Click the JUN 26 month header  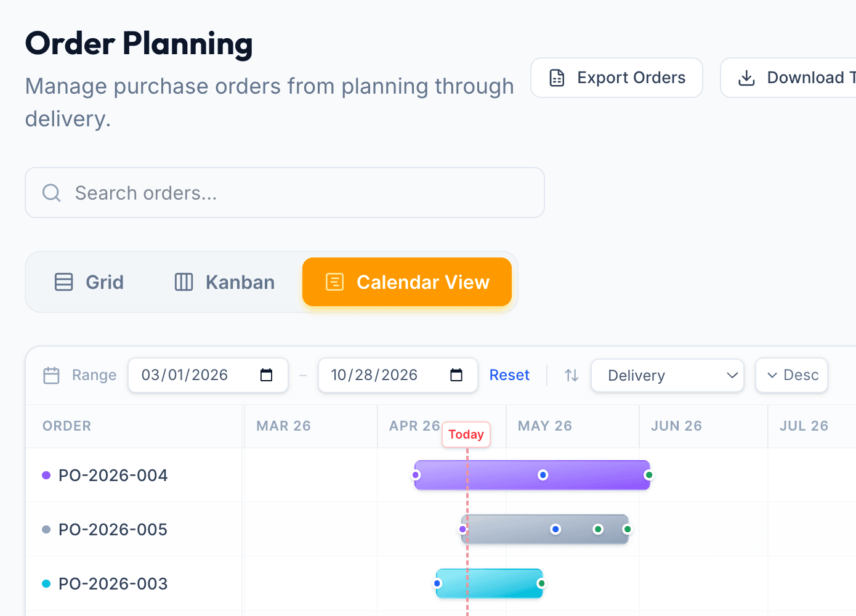(x=676, y=426)
